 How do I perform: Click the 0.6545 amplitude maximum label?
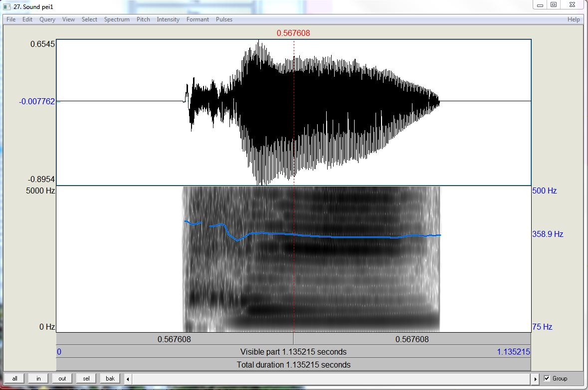pos(42,44)
